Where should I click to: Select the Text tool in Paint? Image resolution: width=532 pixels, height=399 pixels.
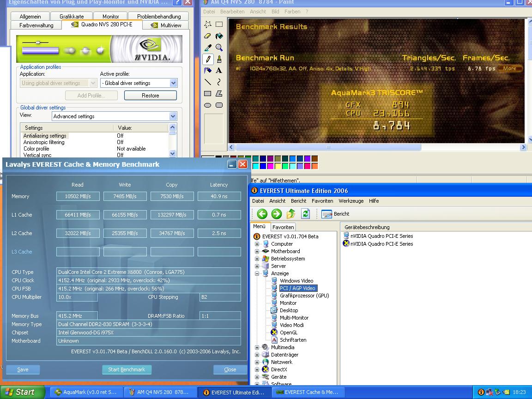(x=219, y=70)
